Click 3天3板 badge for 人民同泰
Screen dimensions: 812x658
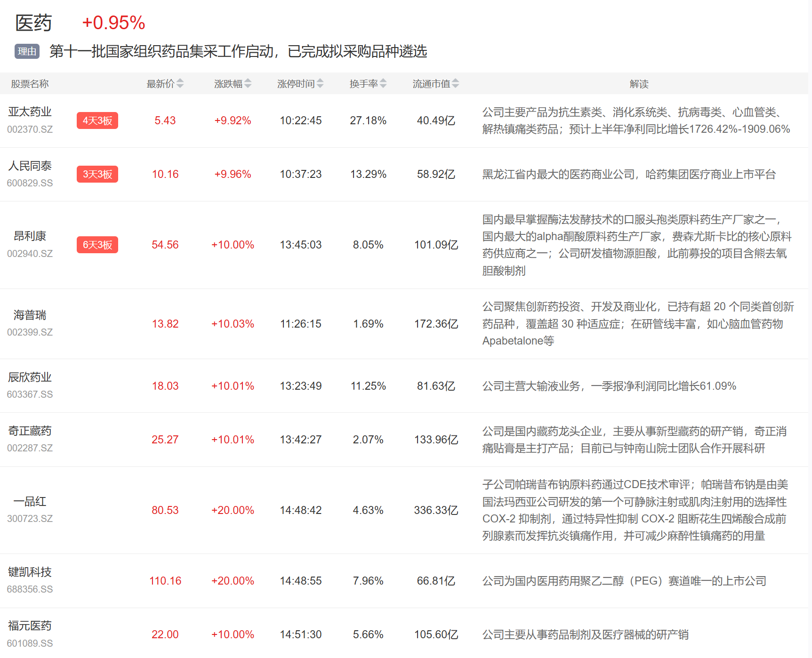click(97, 174)
